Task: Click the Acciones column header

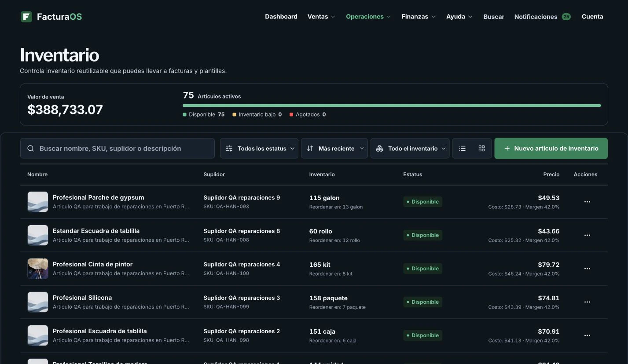Action: [585, 175]
